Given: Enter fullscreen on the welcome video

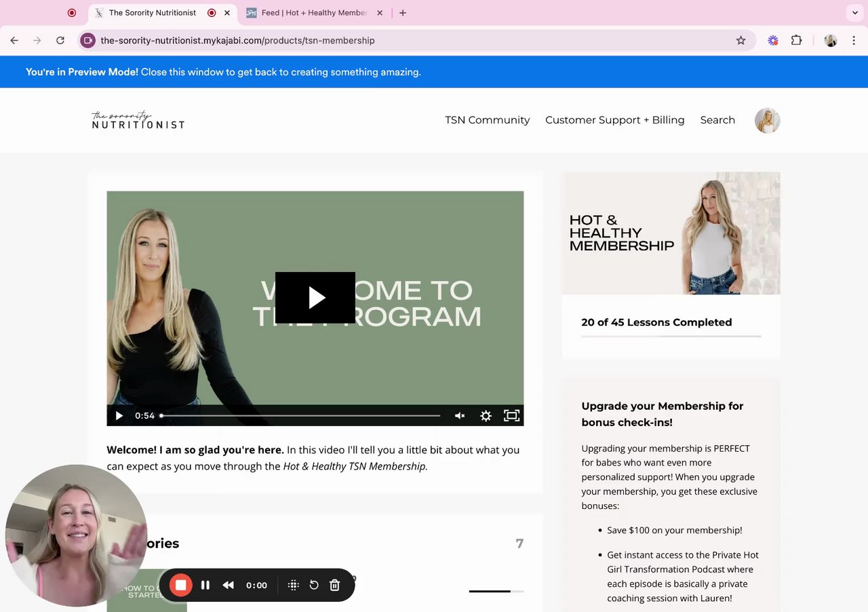Looking at the screenshot, I should point(511,416).
